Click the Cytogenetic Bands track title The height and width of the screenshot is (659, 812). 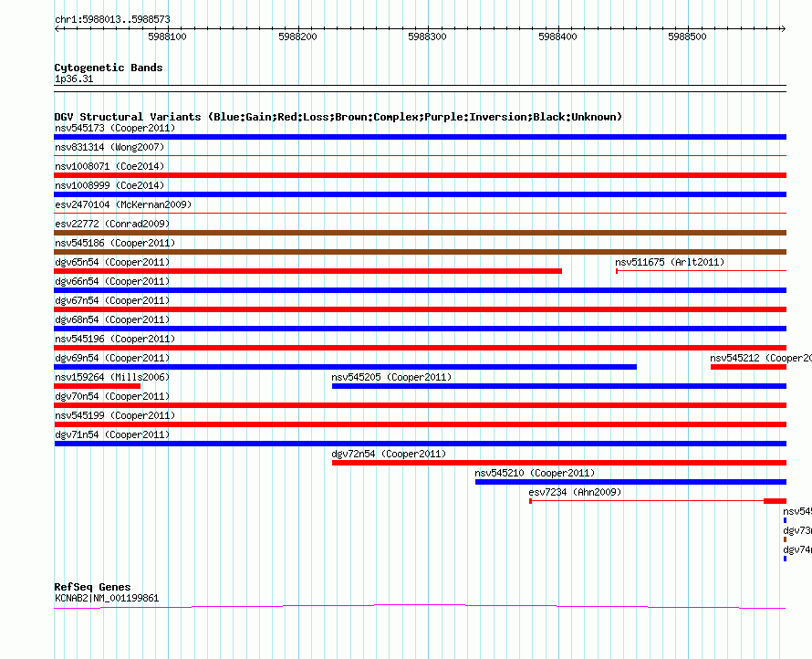click(x=109, y=68)
